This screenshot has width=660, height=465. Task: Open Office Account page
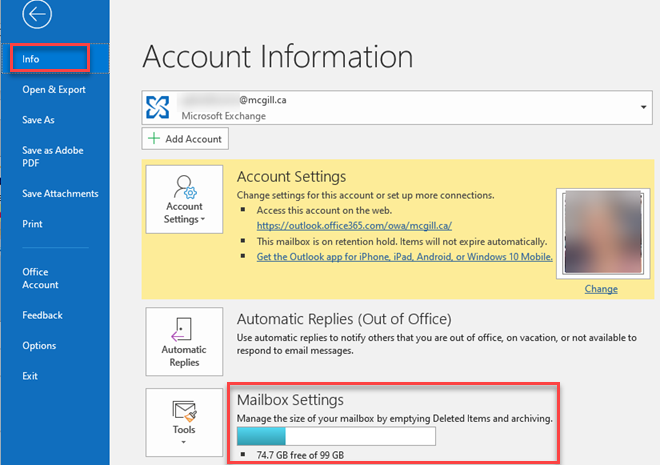click(40, 278)
